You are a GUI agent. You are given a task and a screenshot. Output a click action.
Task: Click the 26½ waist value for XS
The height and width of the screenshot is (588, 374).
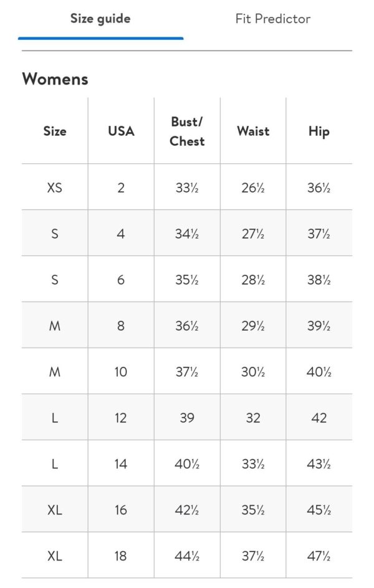tap(253, 187)
